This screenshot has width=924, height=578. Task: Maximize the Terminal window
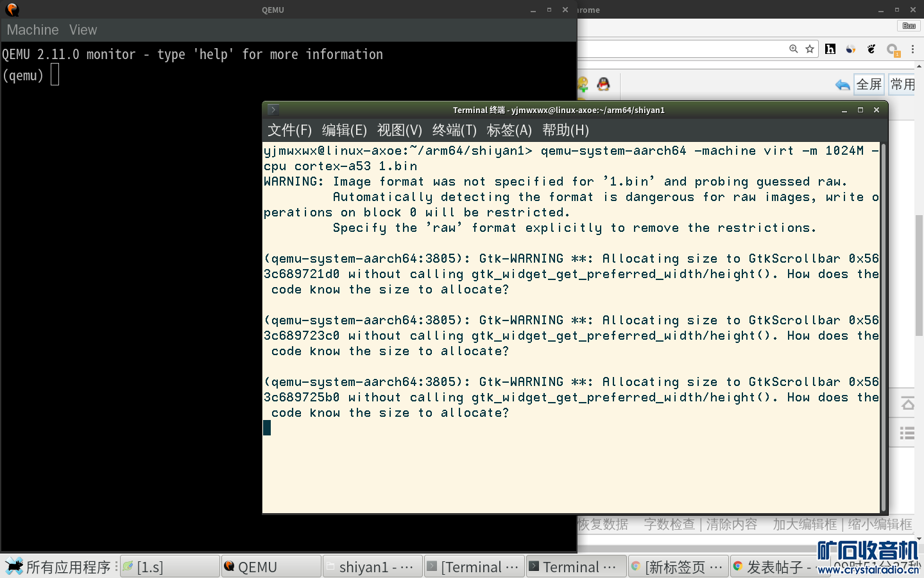[860, 110]
